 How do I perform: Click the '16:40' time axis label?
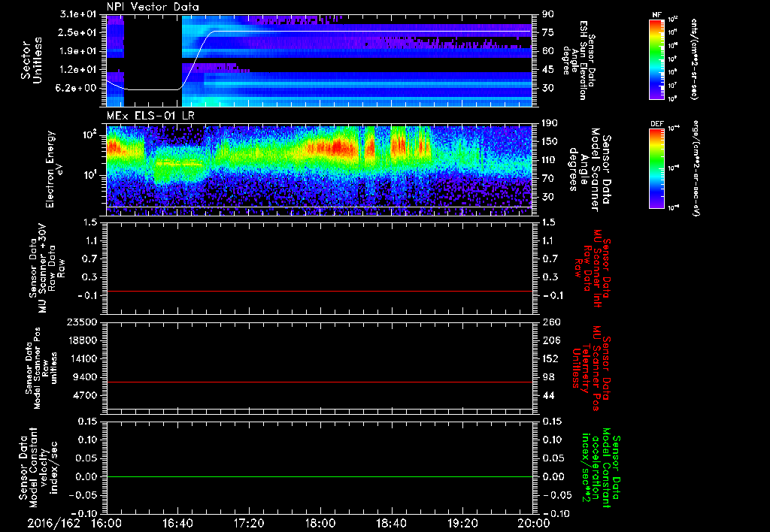177,523
